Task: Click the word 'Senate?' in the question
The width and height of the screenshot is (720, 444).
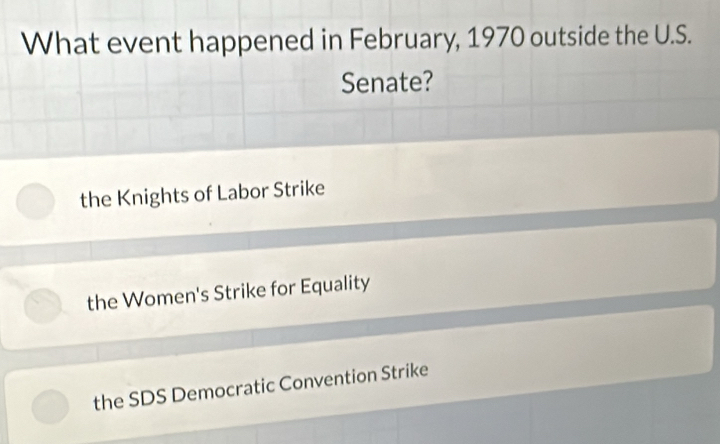Action: coord(387,84)
